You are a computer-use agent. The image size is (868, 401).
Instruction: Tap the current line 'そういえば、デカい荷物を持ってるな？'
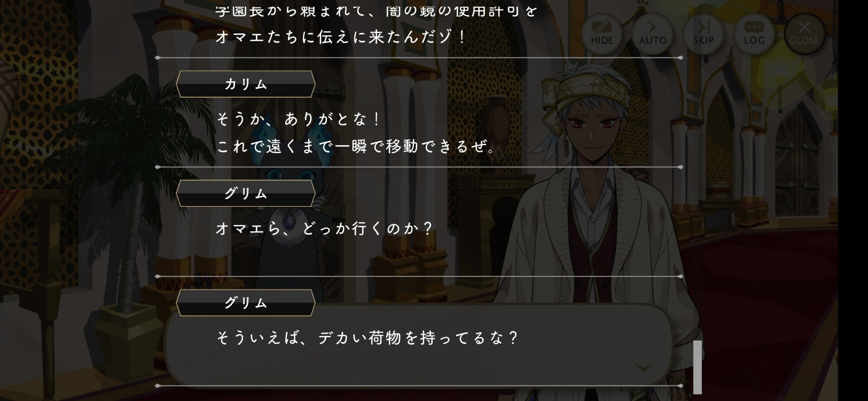pos(367,338)
